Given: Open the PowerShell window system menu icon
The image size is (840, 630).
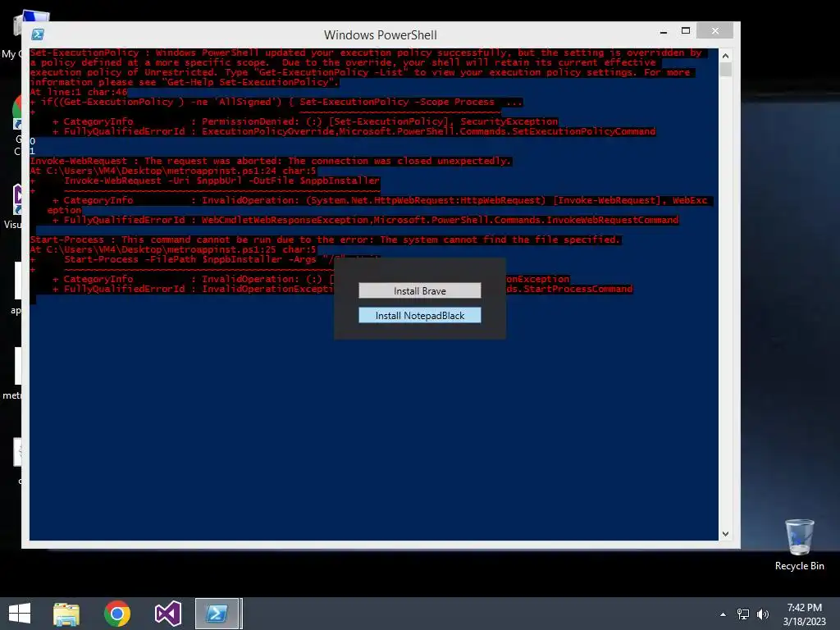Looking at the screenshot, I should tap(38, 34).
